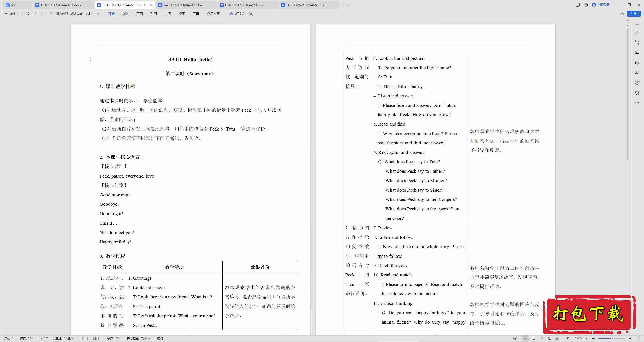Open the 审阅 ribbon tab
644x342 pixels.
coord(168,14)
